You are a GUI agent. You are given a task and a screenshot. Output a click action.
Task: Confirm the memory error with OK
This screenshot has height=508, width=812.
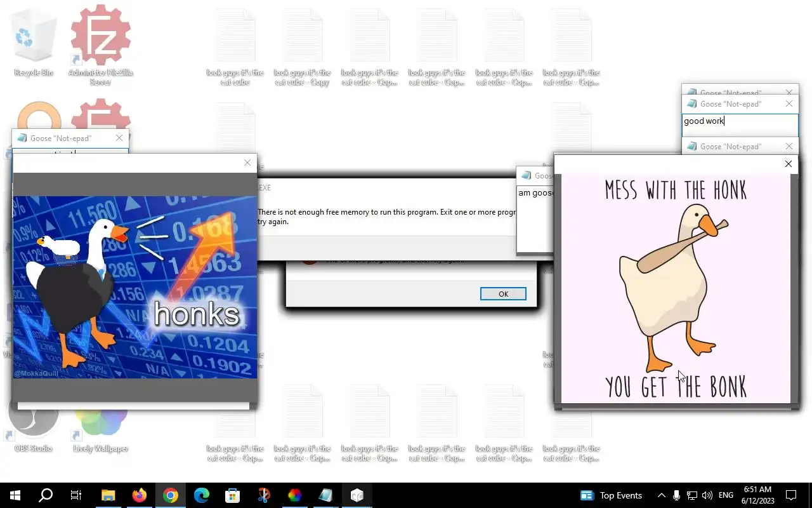click(x=503, y=294)
